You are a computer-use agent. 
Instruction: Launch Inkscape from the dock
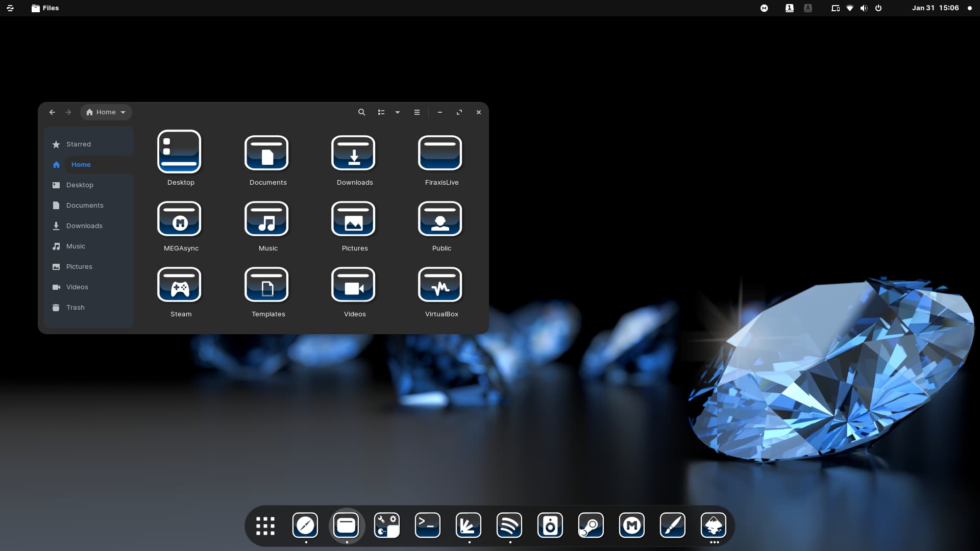tap(714, 525)
